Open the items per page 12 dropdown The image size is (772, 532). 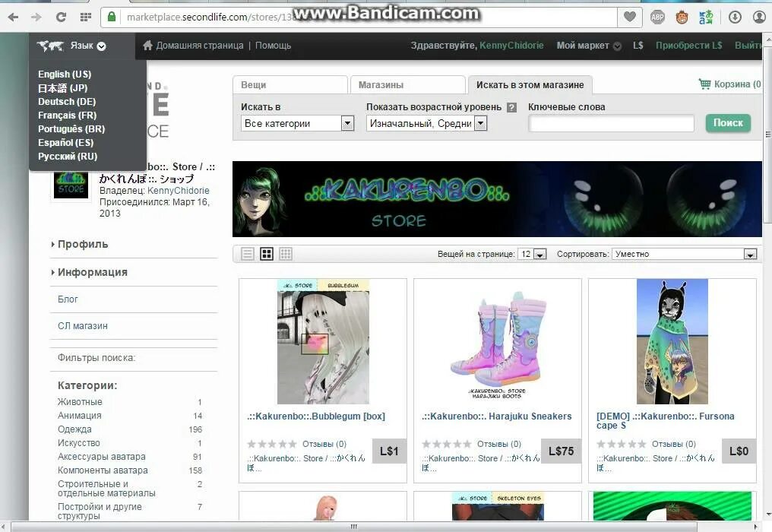coord(532,254)
